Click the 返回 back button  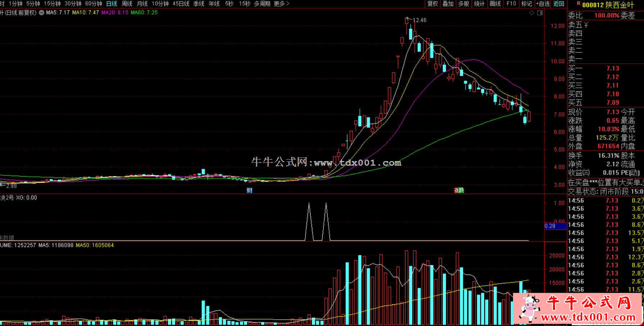[559, 4]
